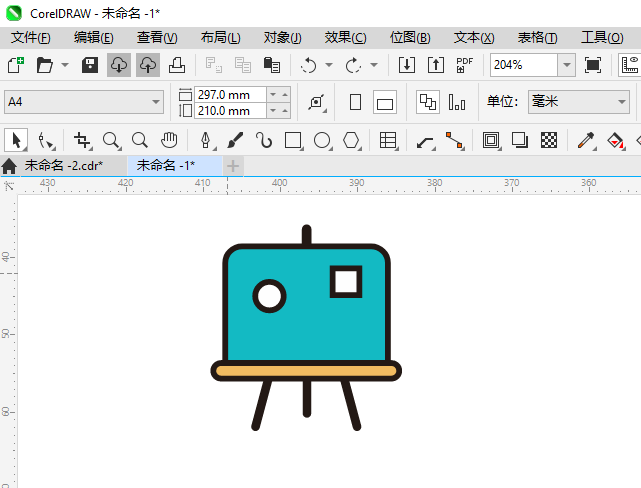Set page to portrait orientation

click(356, 102)
